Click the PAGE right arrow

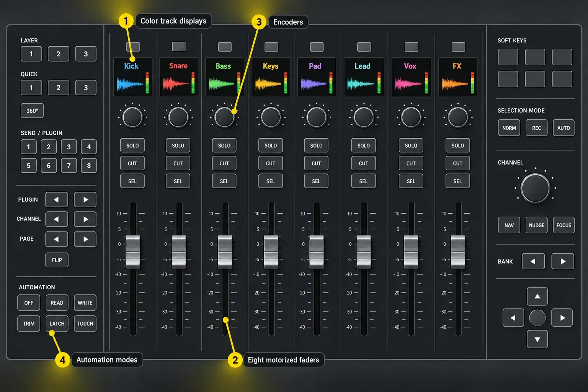(x=85, y=239)
